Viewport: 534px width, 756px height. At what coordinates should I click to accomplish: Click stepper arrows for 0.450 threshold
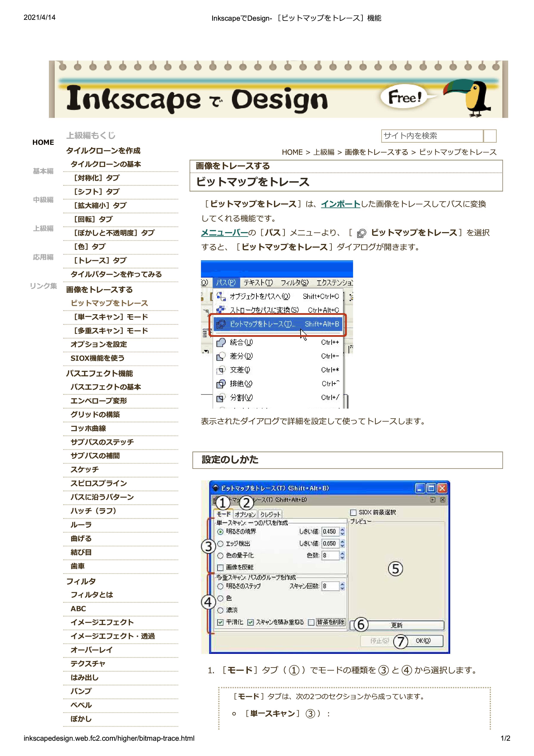(342, 531)
